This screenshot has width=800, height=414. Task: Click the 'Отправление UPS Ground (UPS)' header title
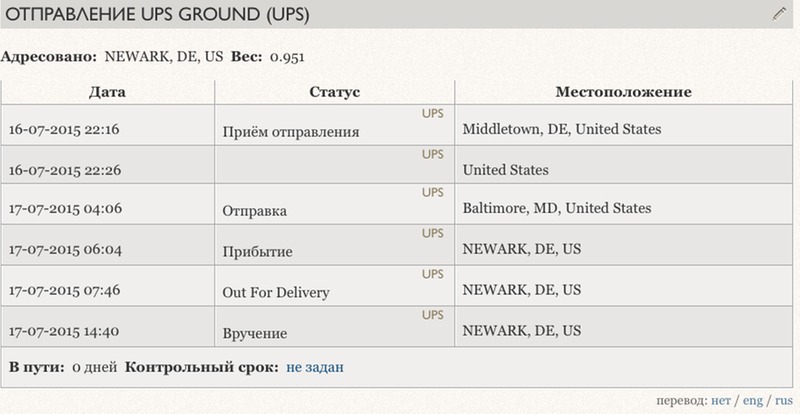point(157,14)
